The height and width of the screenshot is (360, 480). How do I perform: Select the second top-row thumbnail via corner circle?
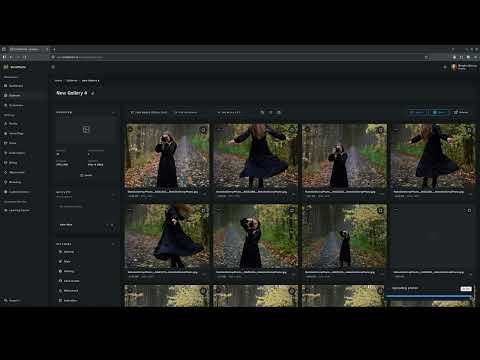292,130
